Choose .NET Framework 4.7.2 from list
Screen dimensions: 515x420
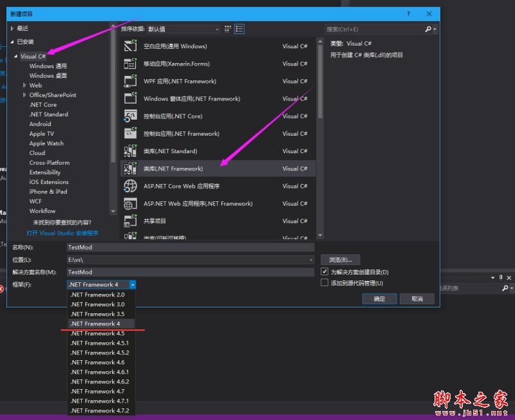click(101, 410)
